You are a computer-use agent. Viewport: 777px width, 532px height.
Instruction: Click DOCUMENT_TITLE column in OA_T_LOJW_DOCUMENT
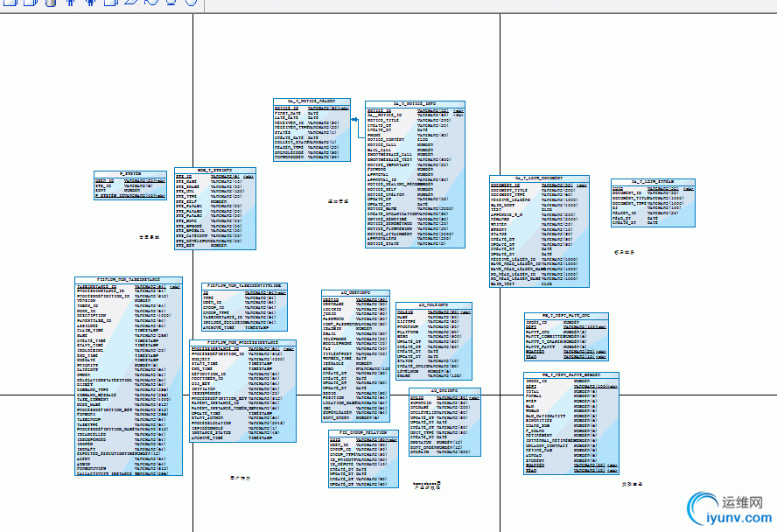(x=509, y=190)
